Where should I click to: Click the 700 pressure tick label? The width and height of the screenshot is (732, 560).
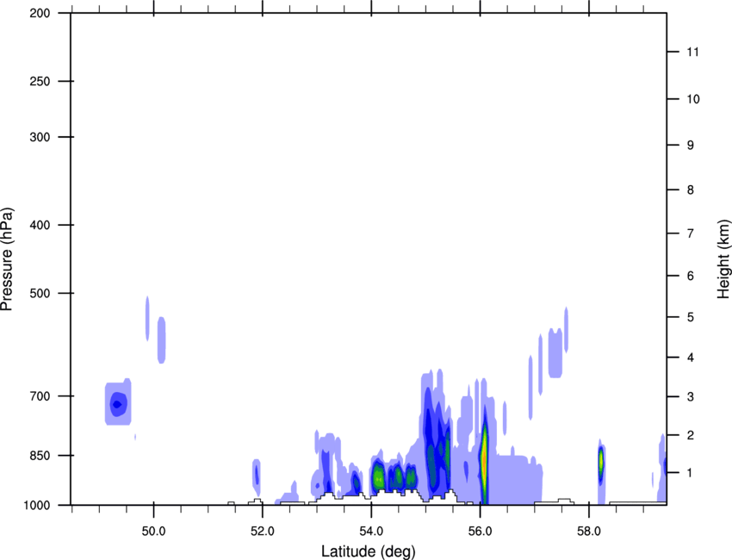pos(40,396)
